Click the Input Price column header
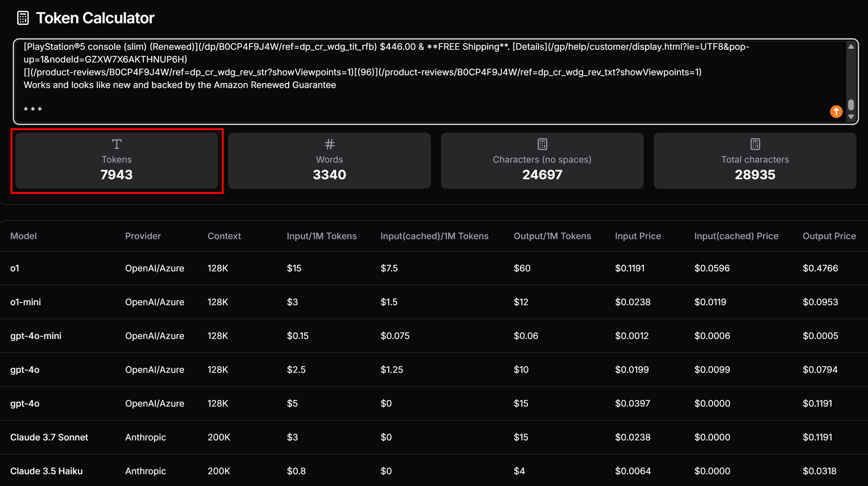Image resolution: width=868 pixels, height=486 pixels. pos(638,236)
